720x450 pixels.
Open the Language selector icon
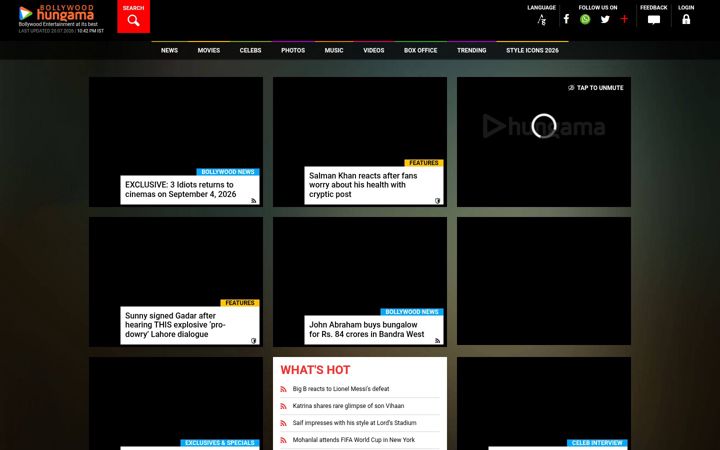[542, 20]
